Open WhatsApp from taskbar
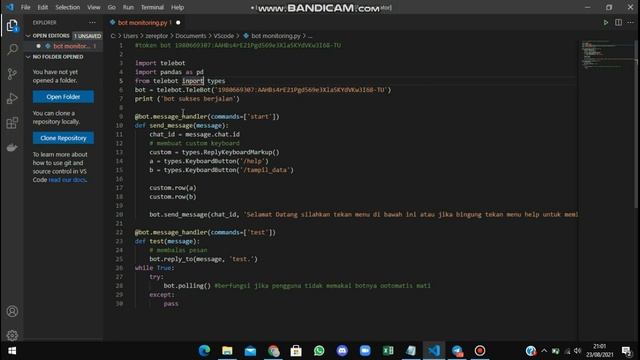Viewport: 640px width, 360px height. [319, 351]
